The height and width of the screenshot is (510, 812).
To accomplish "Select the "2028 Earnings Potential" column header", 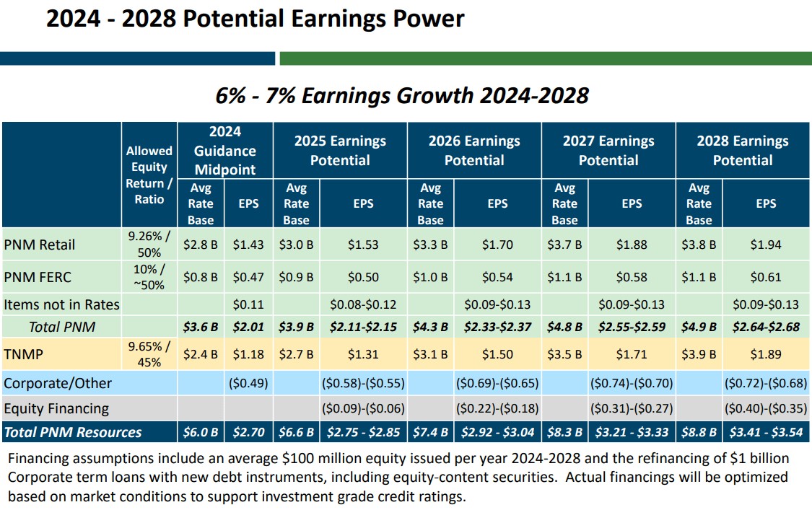I will 743,150.
